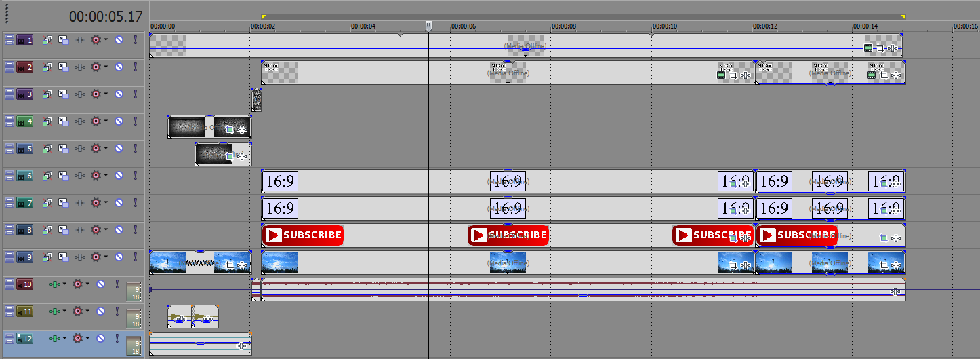Image resolution: width=980 pixels, height=359 pixels.
Task: Open generated media icon on track 1 clip
Action: pos(867,48)
